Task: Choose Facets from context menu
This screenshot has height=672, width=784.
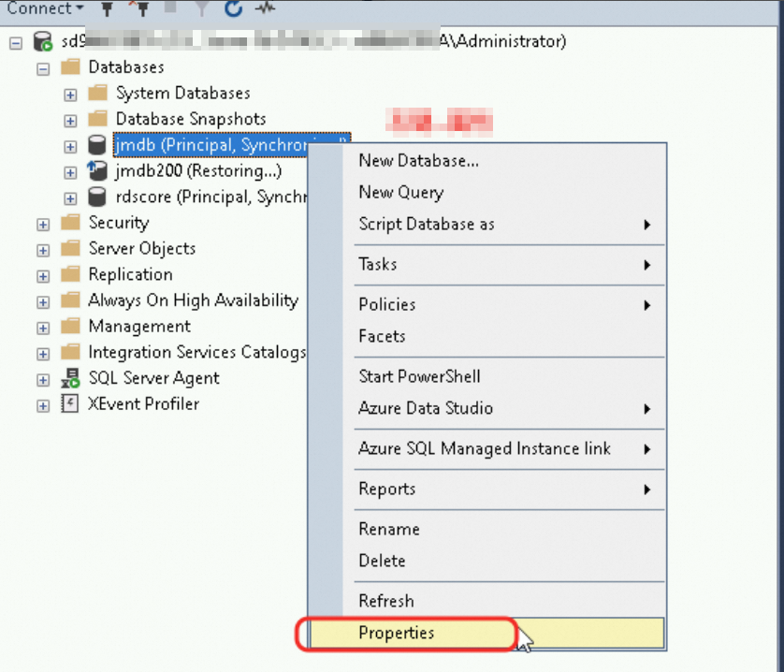Action: tap(486, 336)
